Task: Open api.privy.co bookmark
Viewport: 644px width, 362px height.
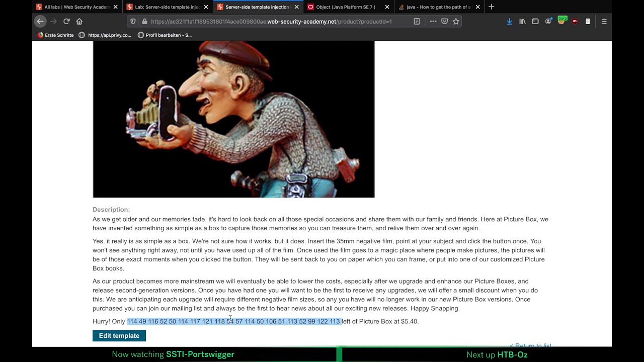Action: coord(105,35)
